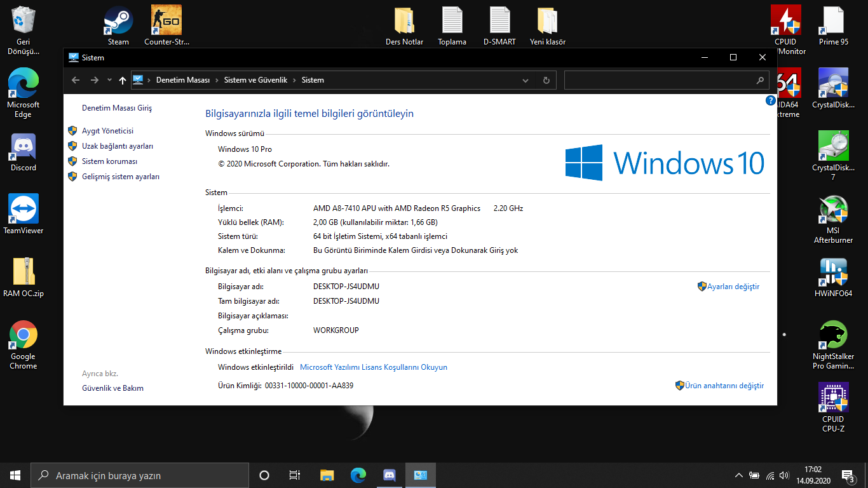
Task: Open the Recycle Bin desktop icon
Action: [x=24, y=30]
